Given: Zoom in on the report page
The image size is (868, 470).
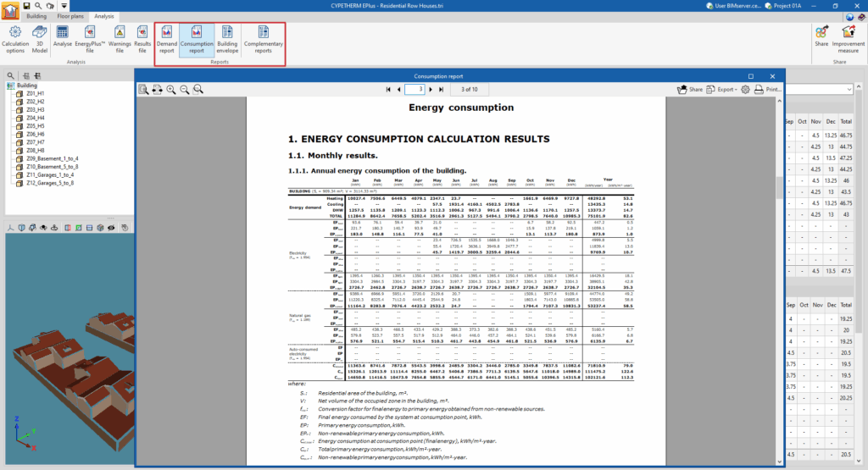Looking at the screenshot, I should point(171,89).
